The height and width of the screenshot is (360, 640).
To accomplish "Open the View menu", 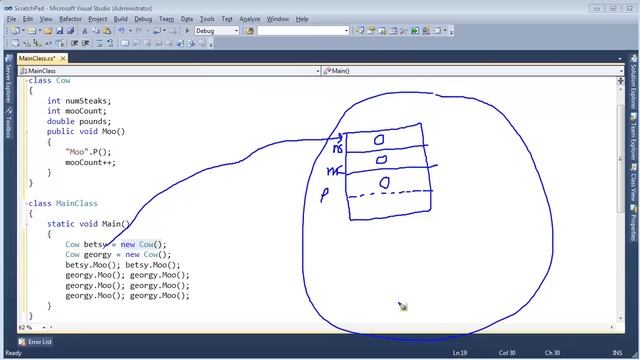I will (x=46, y=19).
